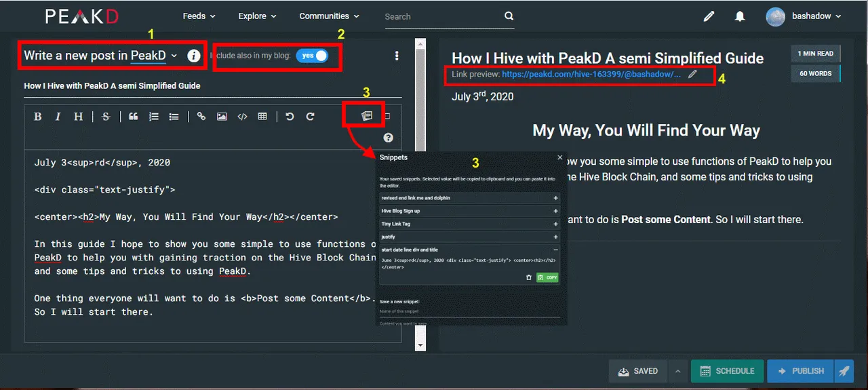Open bashadow user avatar

point(775,16)
